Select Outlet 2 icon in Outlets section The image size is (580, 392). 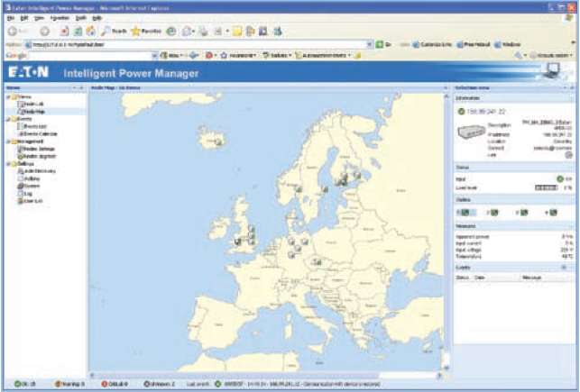click(x=493, y=213)
